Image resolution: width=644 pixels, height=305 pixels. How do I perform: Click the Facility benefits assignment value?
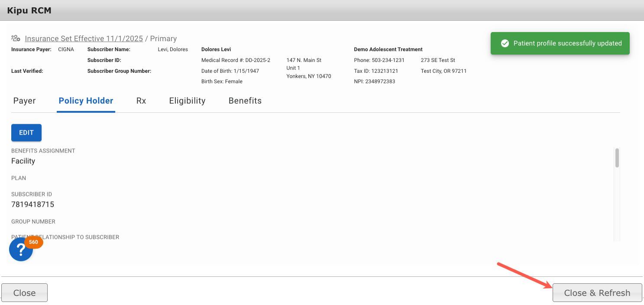click(23, 161)
